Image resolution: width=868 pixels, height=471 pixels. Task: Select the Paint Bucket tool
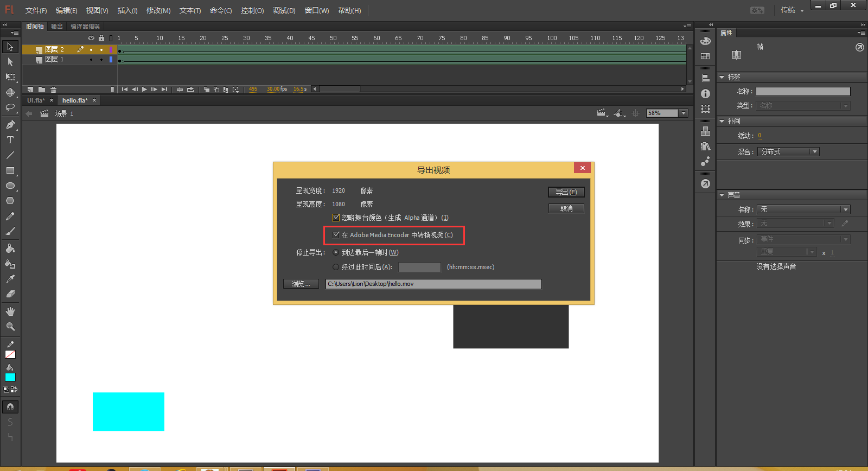[x=10, y=249]
